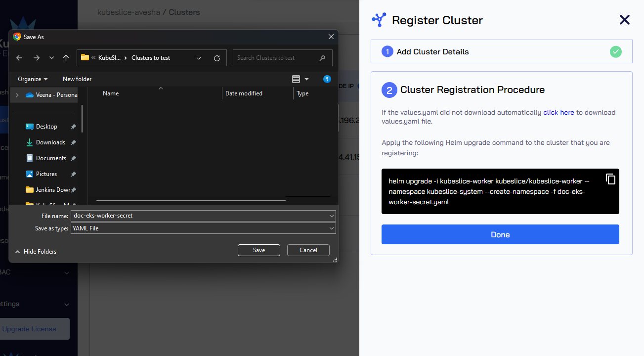Cancel the Save As dialog
Viewport: 644px width, 356px height.
pyautogui.click(x=308, y=250)
